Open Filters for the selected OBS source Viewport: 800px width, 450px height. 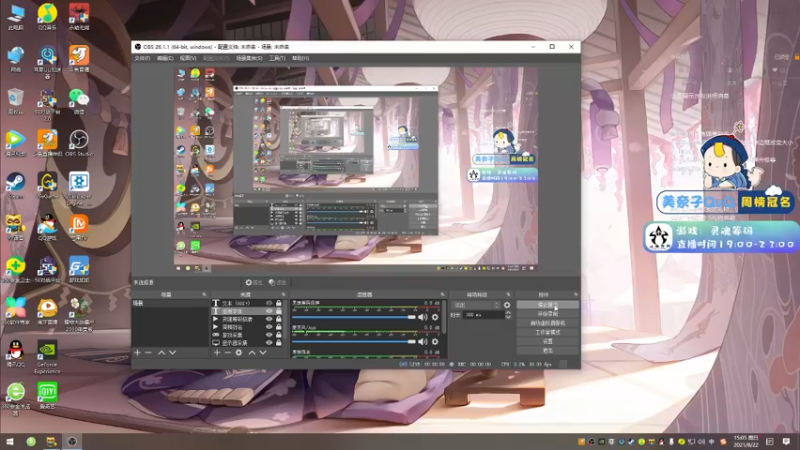pos(278,282)
